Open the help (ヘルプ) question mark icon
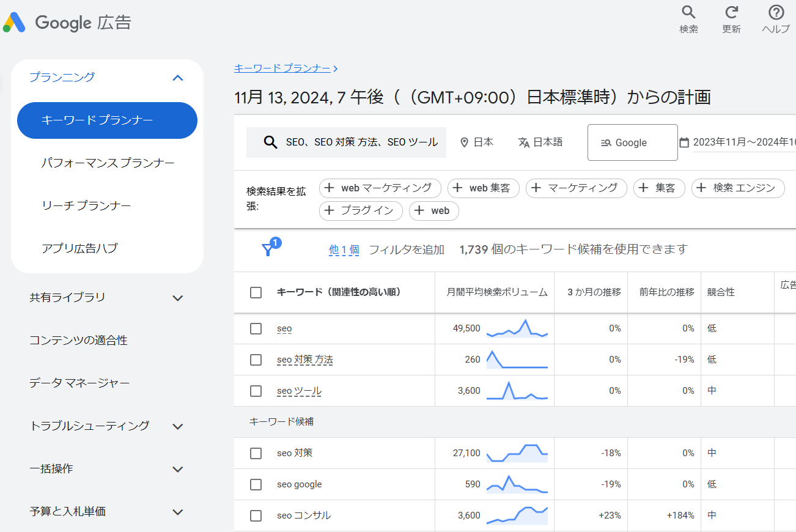The width and height of the screenshot is (796, 532). [776, 12]
